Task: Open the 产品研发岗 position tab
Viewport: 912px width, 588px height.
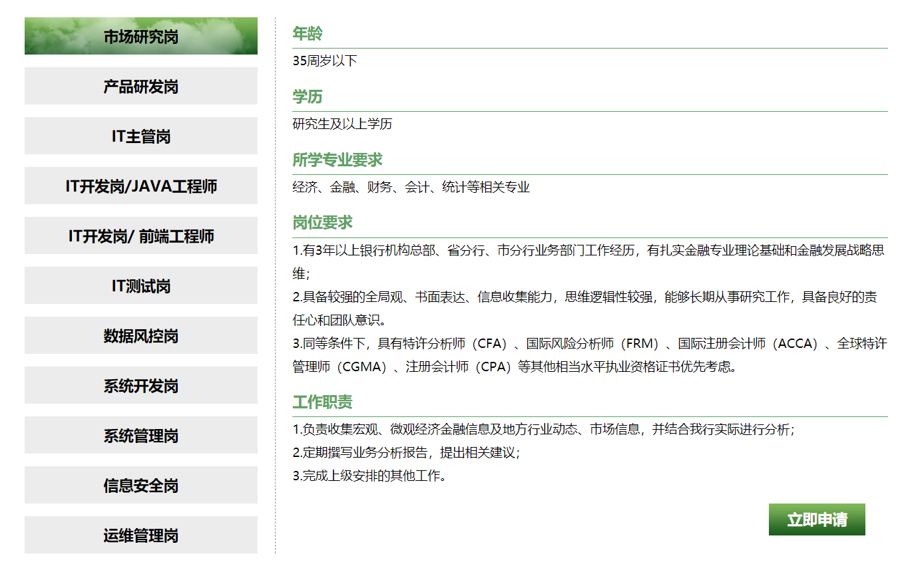Action: click(140, 86)
